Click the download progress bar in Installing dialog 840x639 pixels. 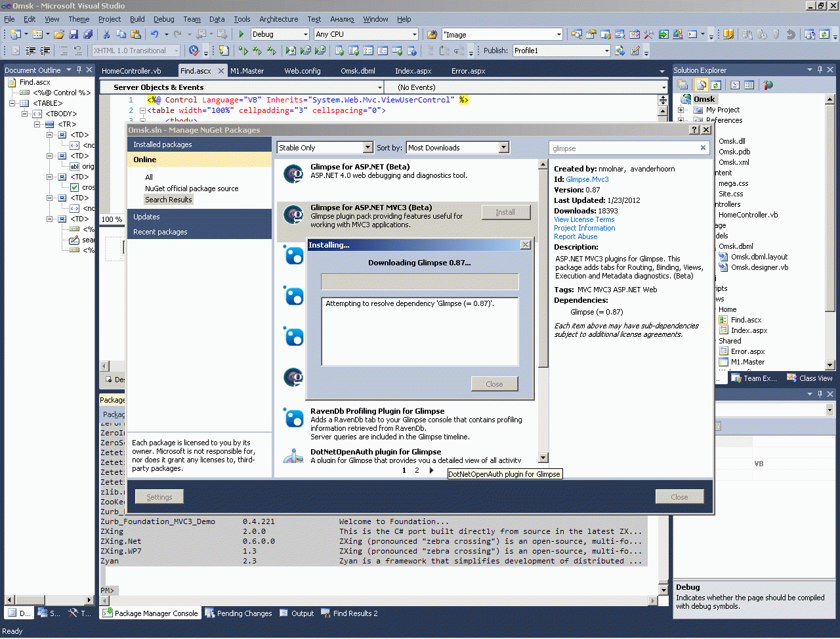point(420,282)
